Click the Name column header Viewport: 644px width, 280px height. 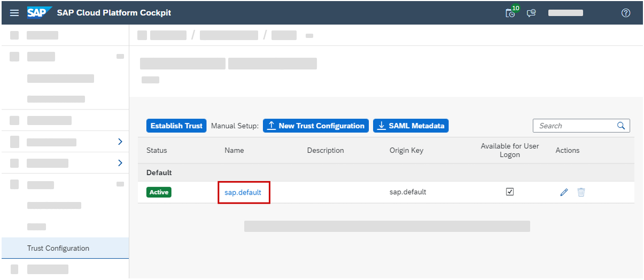click(234, 150)
